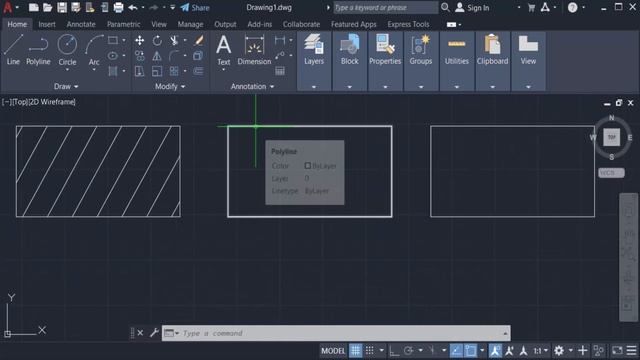The width and height of the screenshot is (640, 360).
Task: Activate the Stretch tool
Action: [140, 71]
